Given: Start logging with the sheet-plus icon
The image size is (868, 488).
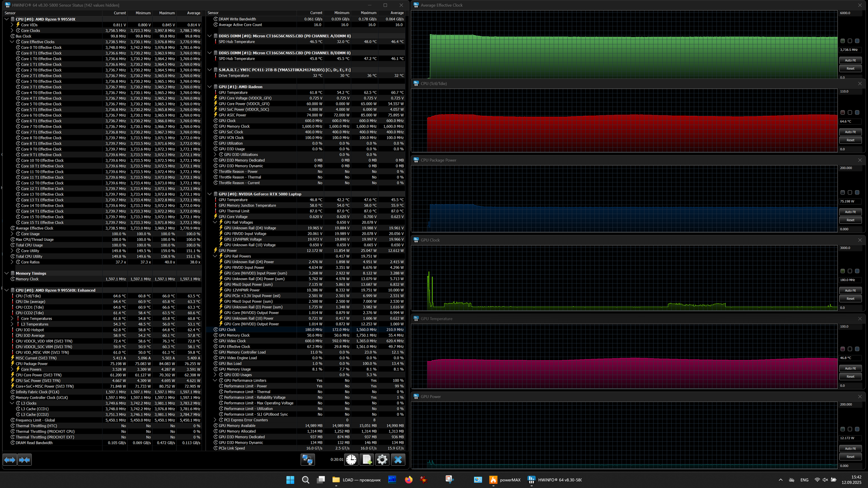Looking at the screenshot, I should [367, 460].
